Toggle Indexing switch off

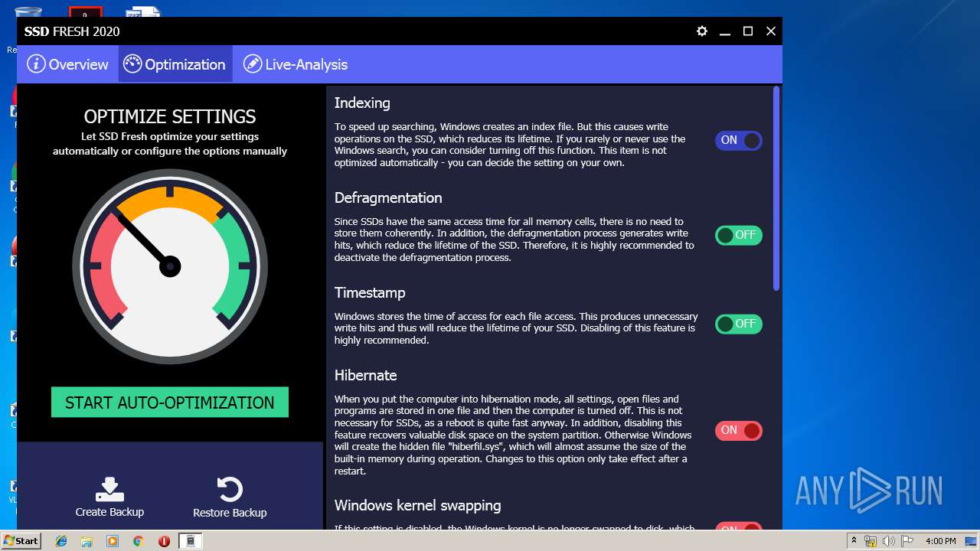(x=739, y=140)
